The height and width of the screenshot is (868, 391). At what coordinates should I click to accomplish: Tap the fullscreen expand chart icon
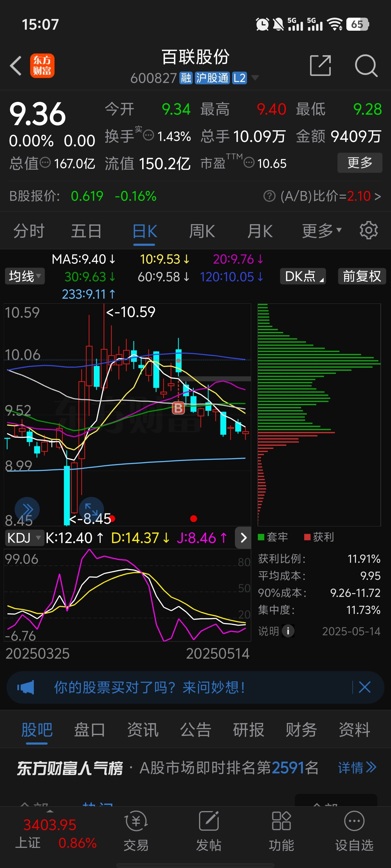(x=91, y=509)
